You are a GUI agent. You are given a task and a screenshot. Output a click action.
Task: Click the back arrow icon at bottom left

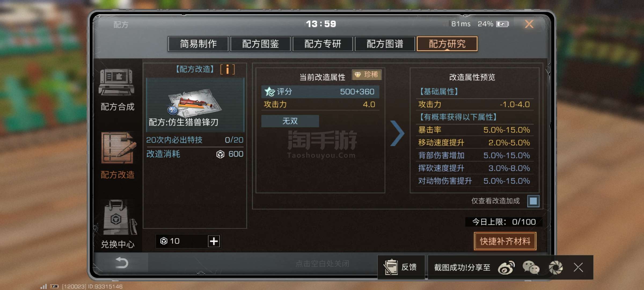[122, 263]
